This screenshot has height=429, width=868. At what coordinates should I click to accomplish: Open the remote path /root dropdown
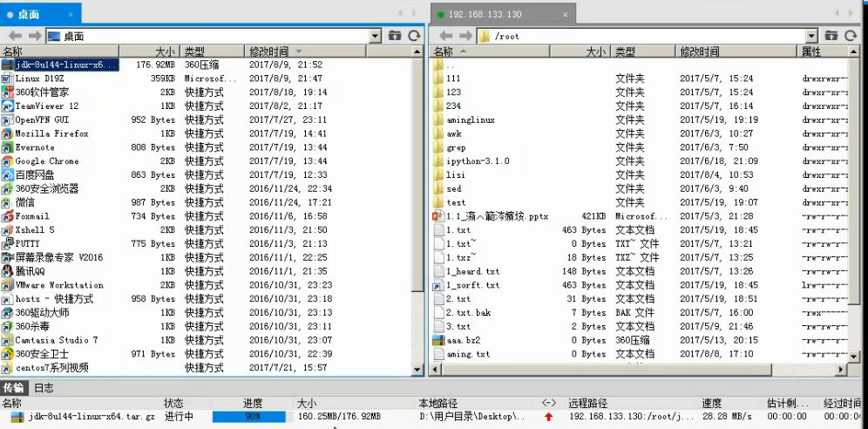(811, 36)
